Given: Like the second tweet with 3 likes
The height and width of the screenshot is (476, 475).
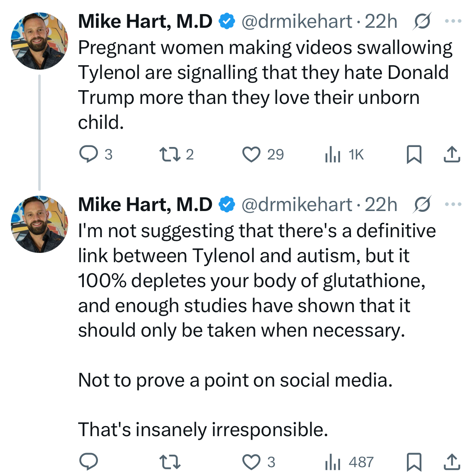Looking at the screenshot, I should (251, 462).
